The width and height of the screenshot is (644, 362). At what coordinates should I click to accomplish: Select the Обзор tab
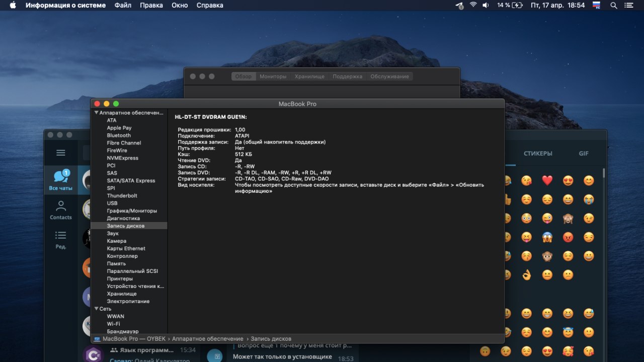(244, 77)
